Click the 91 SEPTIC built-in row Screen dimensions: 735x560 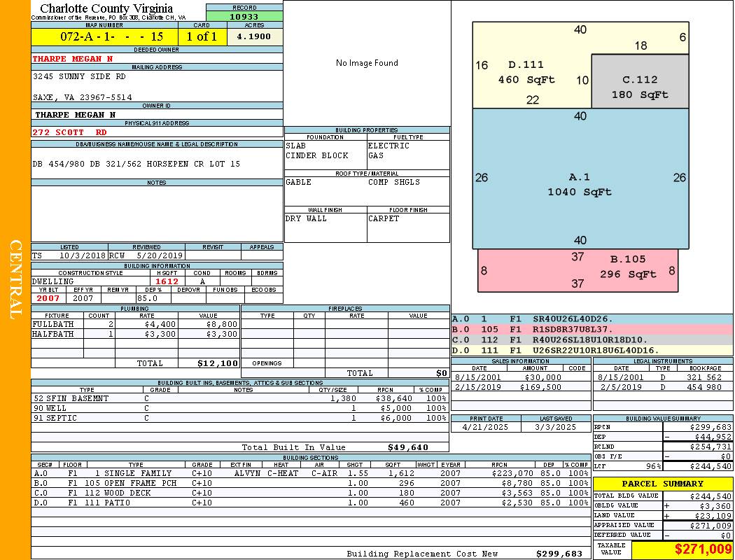(x=240, y=418)
